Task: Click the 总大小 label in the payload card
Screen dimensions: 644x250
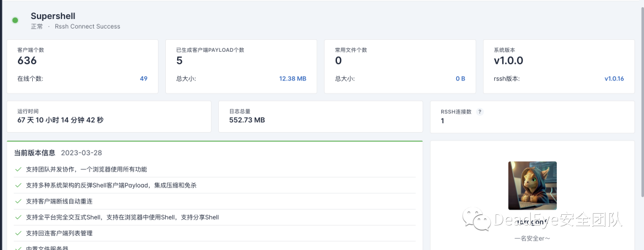Action: coord(186,79)
